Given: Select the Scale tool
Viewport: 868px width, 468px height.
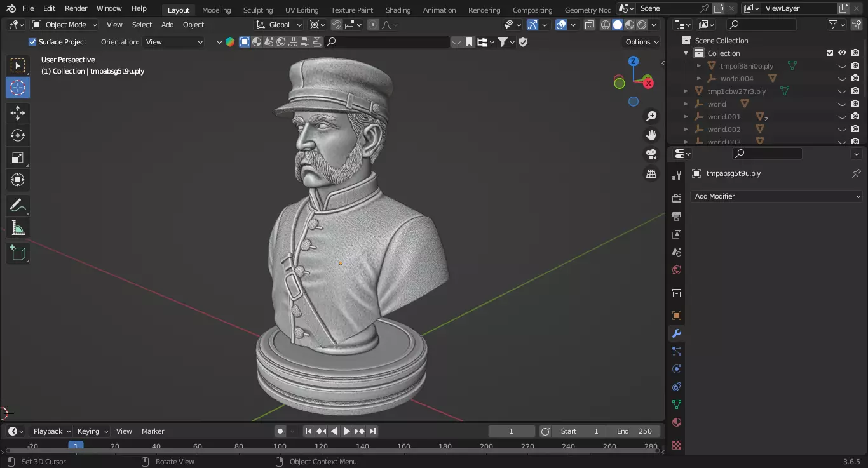Looking at the screenshot, I should 18,157.
